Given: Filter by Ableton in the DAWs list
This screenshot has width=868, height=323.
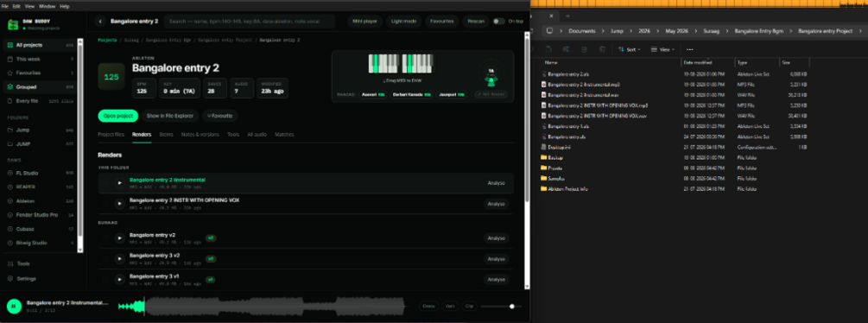Looking at the screenshot, I should [40, 200].
